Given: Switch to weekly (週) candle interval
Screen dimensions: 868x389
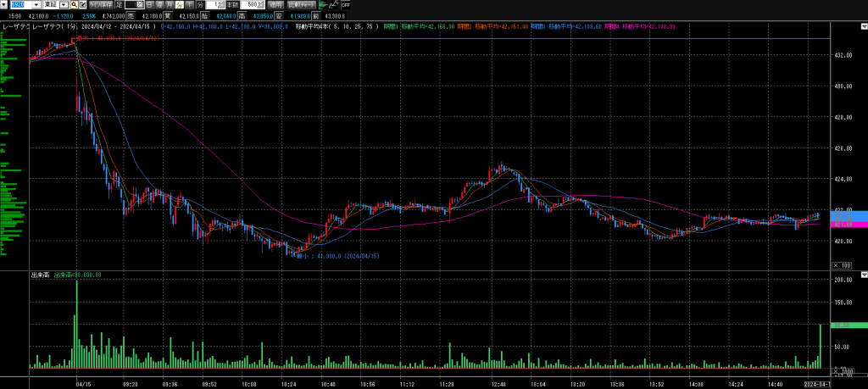Looking at the screenshot, I should [159, 5].
